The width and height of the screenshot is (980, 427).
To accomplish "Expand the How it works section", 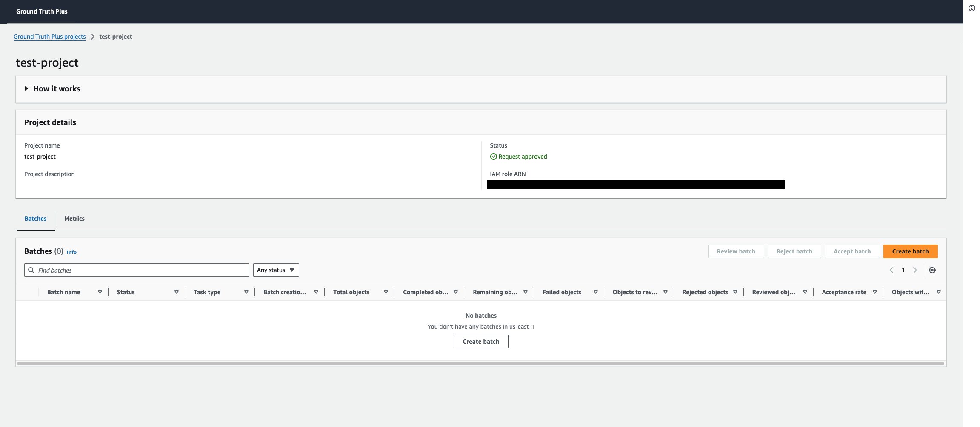I will click(26, 88).
